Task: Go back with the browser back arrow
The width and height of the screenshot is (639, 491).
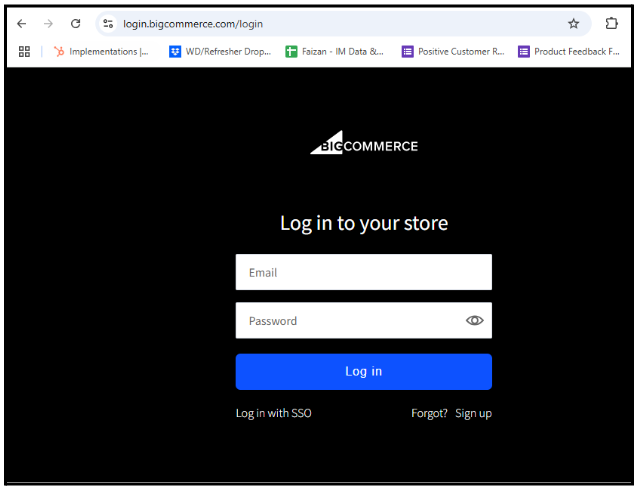Action: coord(22,24)
